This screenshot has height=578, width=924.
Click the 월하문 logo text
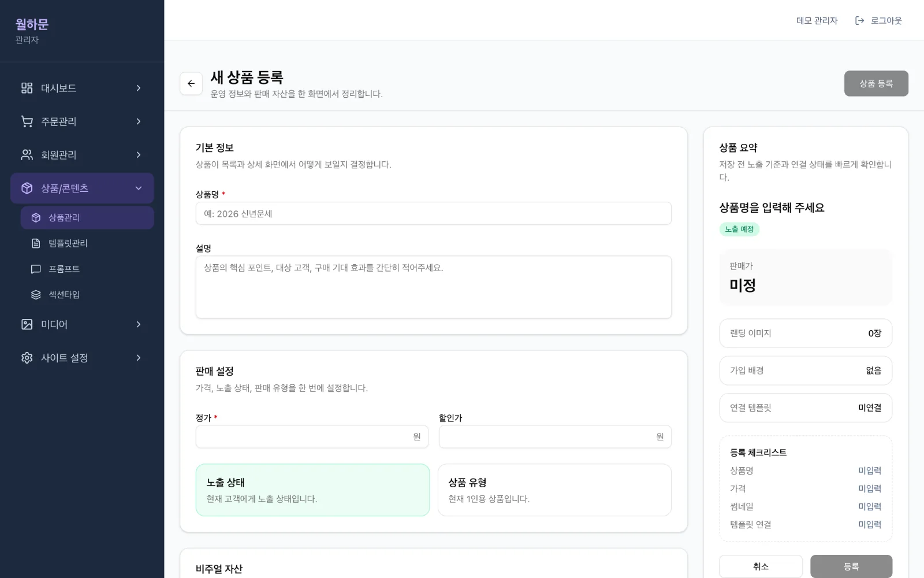pos(32,24)
